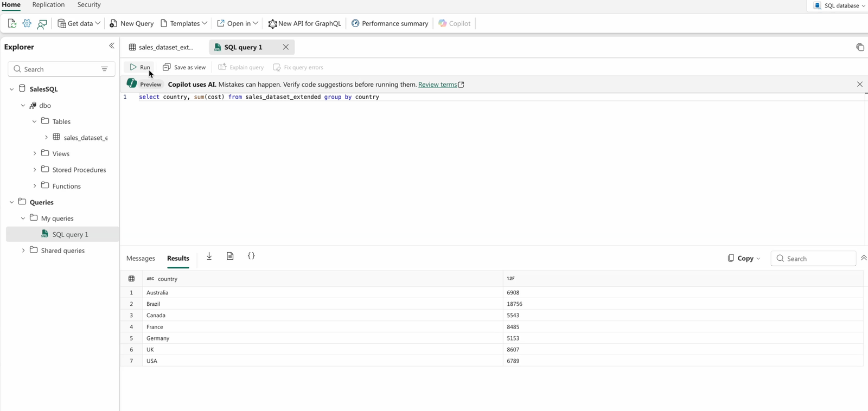Click the multi-window icon at top right
Screen dimensions: 868x411
click(860, 47)
